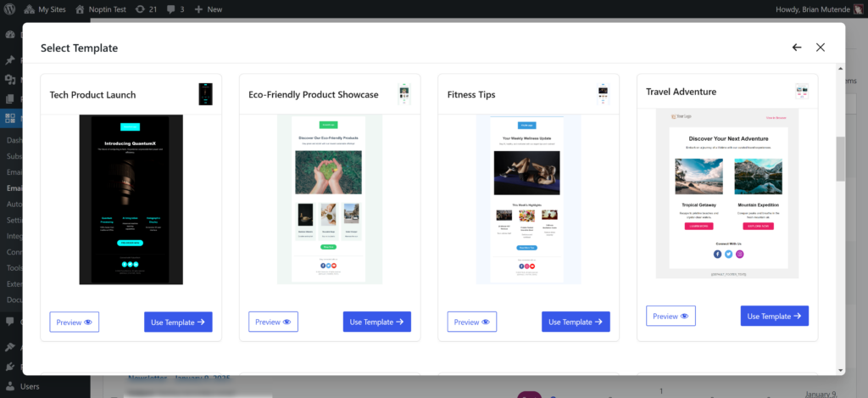This screenshot has height=398, width=868.
Task: Preview the Eco-Friendly Product Showcase template
Action: click(273, 322)
